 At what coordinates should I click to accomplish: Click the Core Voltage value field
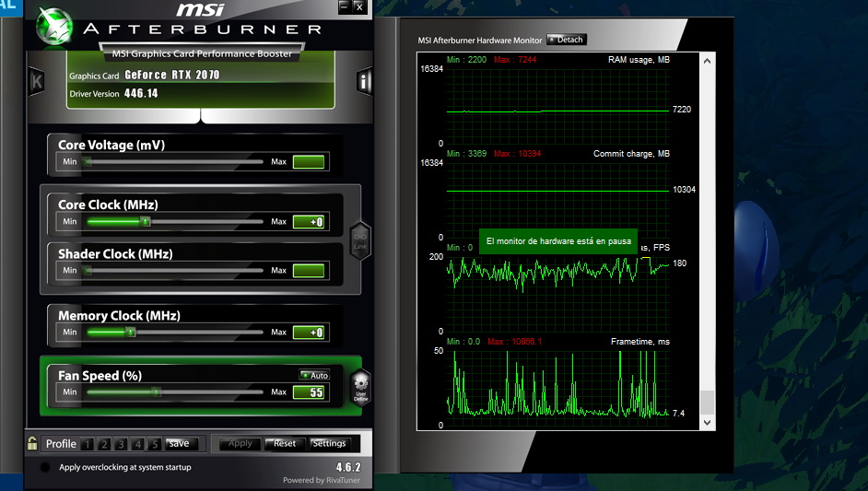coord(309,161)
